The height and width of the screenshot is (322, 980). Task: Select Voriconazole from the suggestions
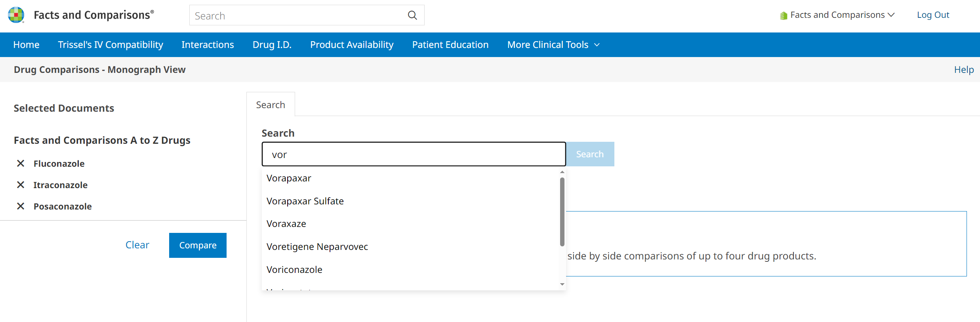(294, 270)
